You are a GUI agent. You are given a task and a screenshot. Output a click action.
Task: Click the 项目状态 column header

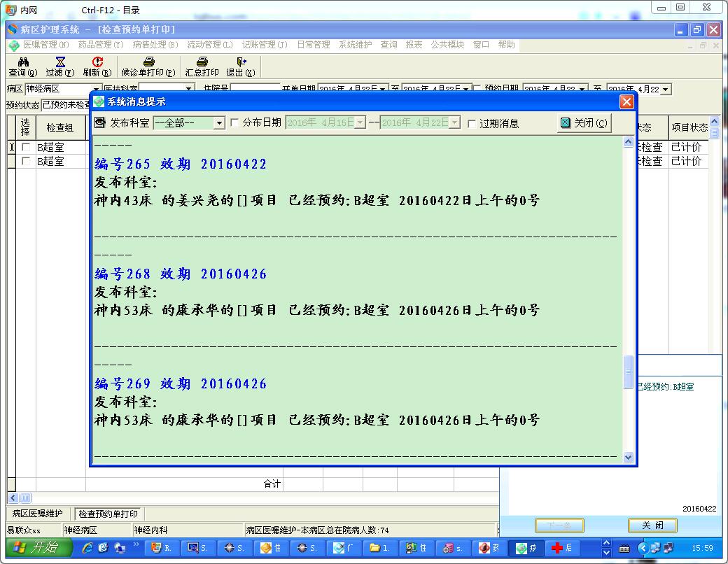click(x=689, y=127)
